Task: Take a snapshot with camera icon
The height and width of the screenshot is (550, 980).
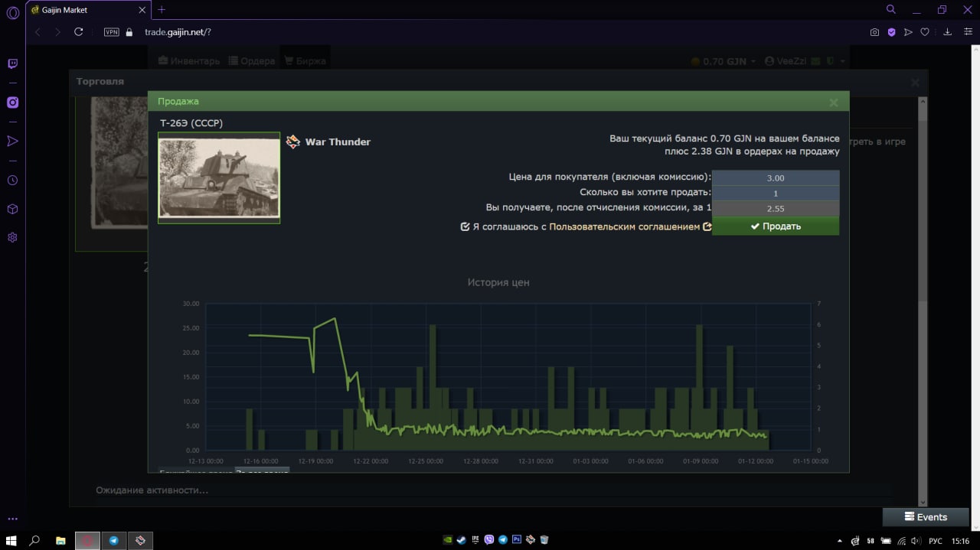Action: (x=874, y=32)
